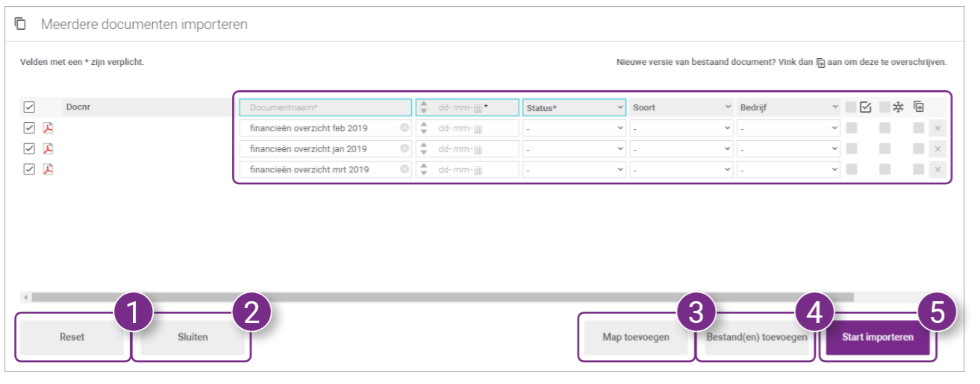Click the snowflake icon in header row

pyautogui.click(x=899, y=107)
